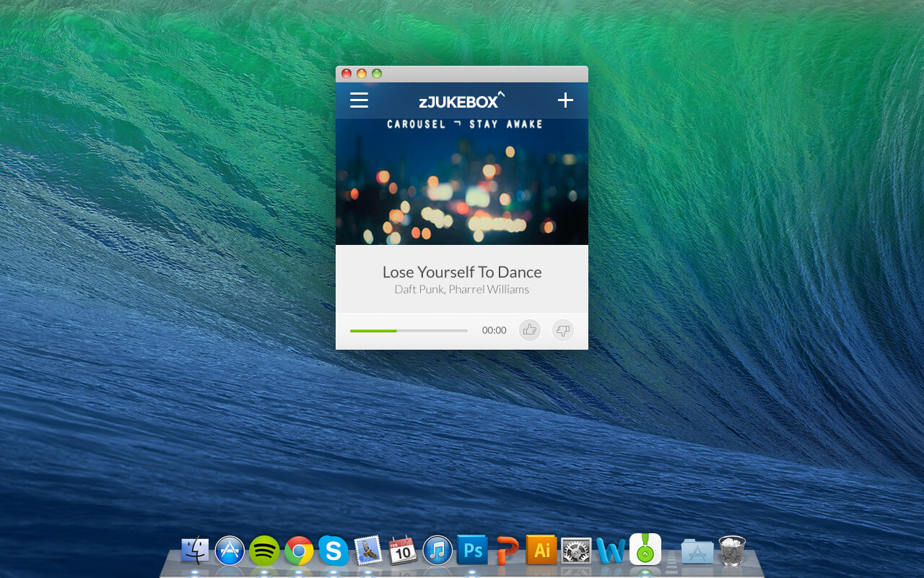Open the hamburger menu in zJukebox

point(359,100)
